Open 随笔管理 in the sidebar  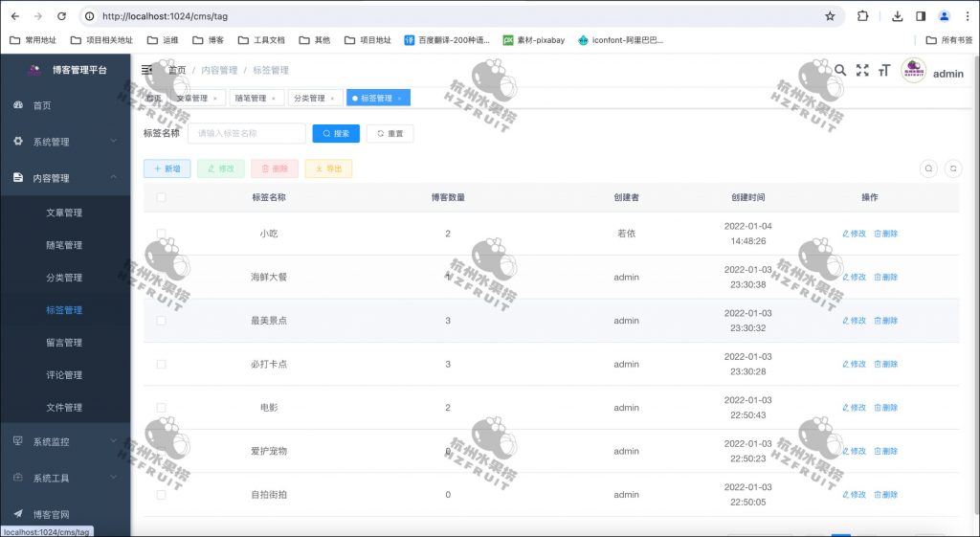pos(65,245)
